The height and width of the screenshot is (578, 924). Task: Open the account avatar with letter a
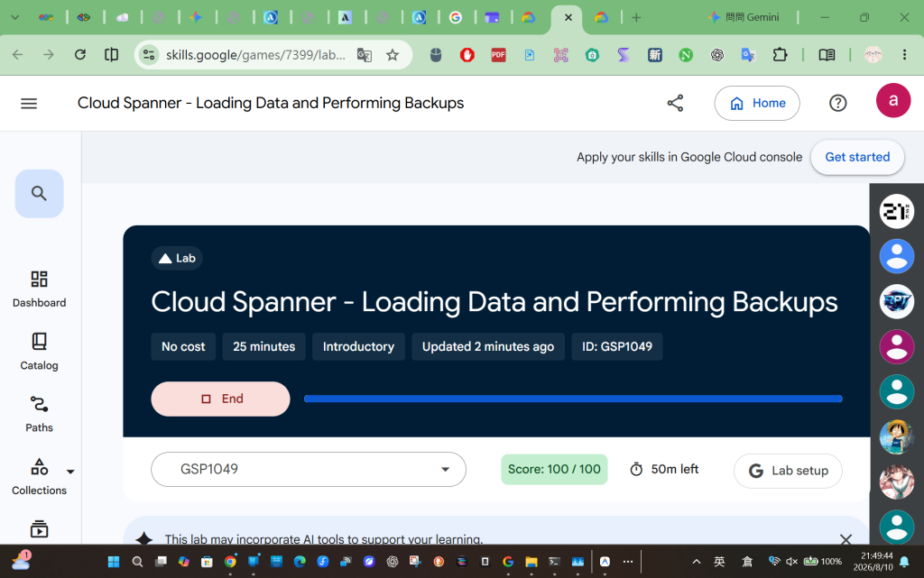point(892,101)
